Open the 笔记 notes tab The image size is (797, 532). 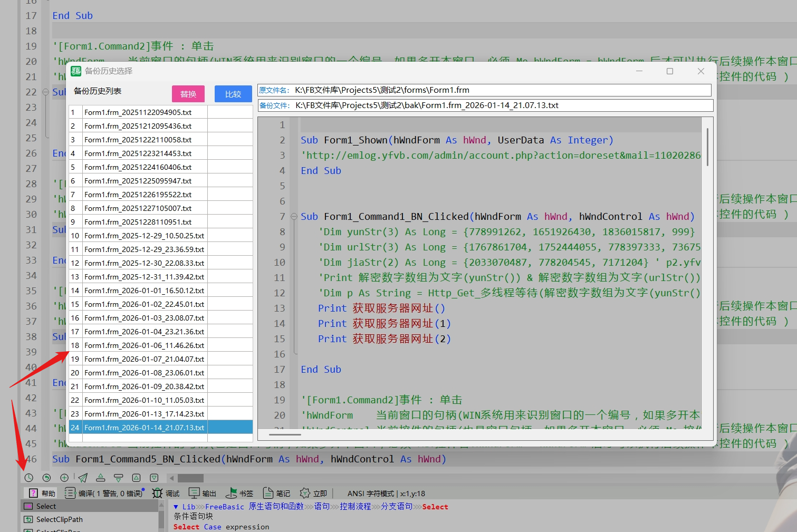click(276, 493)
